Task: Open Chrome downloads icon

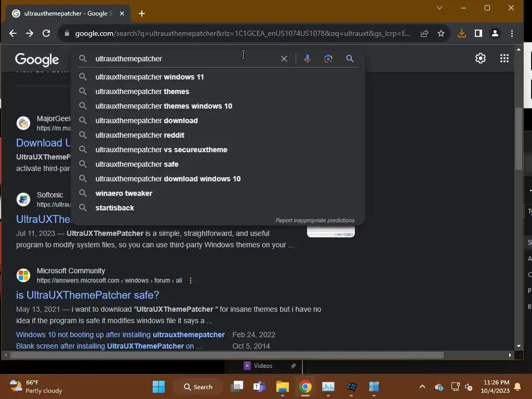Action: pyautogui.click(x=462, y=33)
